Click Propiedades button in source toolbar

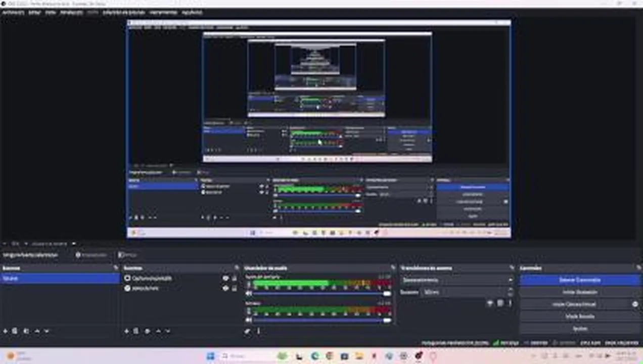(x=91, y=255)
